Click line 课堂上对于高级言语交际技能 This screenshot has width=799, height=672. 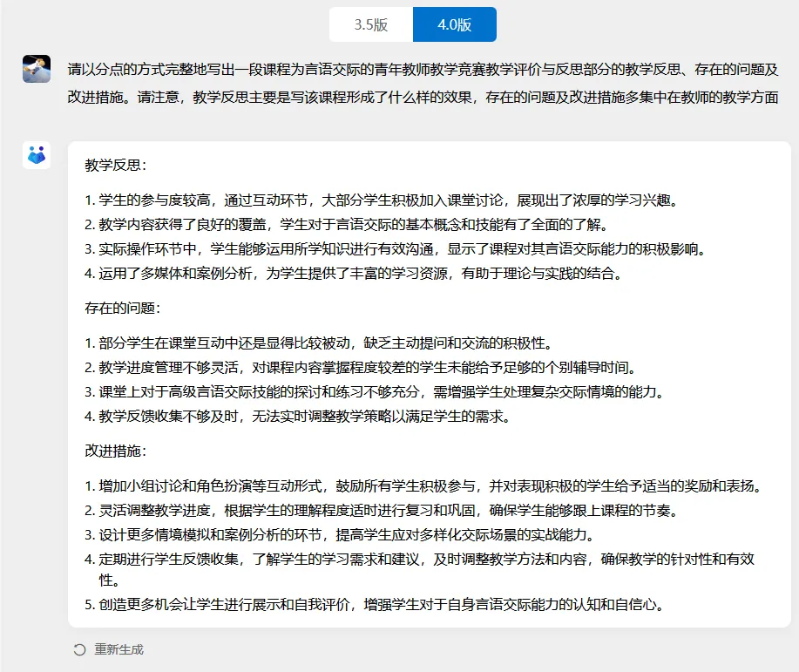376,392
